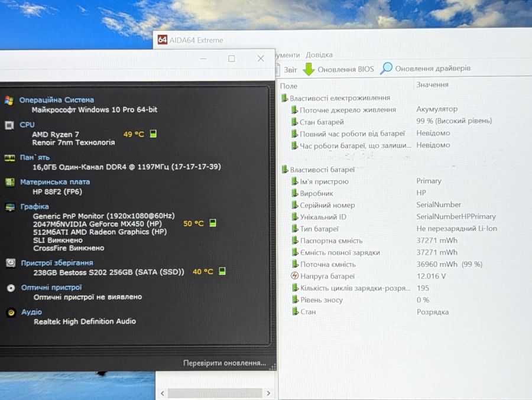Click the status value Розрядка
Viewport: 532px width, 400px height.
coord(433,312)
